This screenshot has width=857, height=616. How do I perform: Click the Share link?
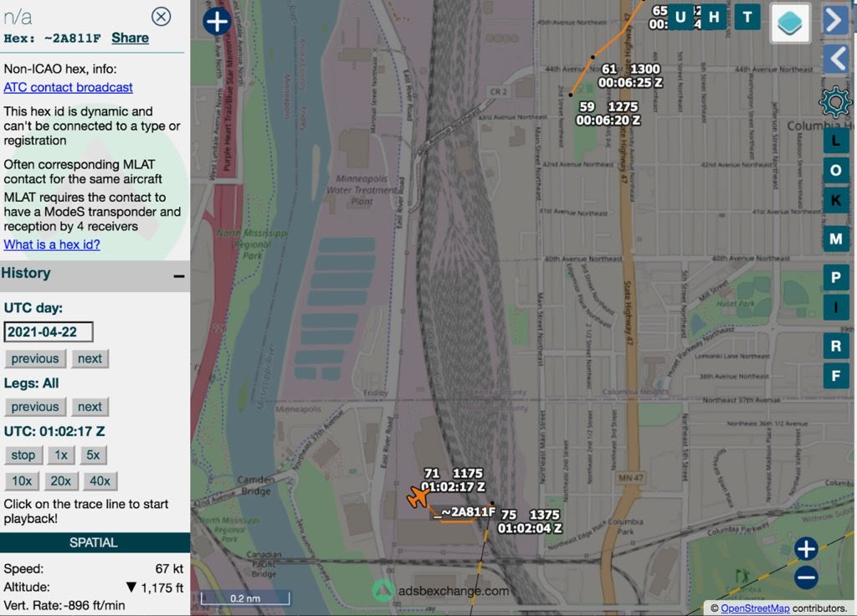coord(130,38)
